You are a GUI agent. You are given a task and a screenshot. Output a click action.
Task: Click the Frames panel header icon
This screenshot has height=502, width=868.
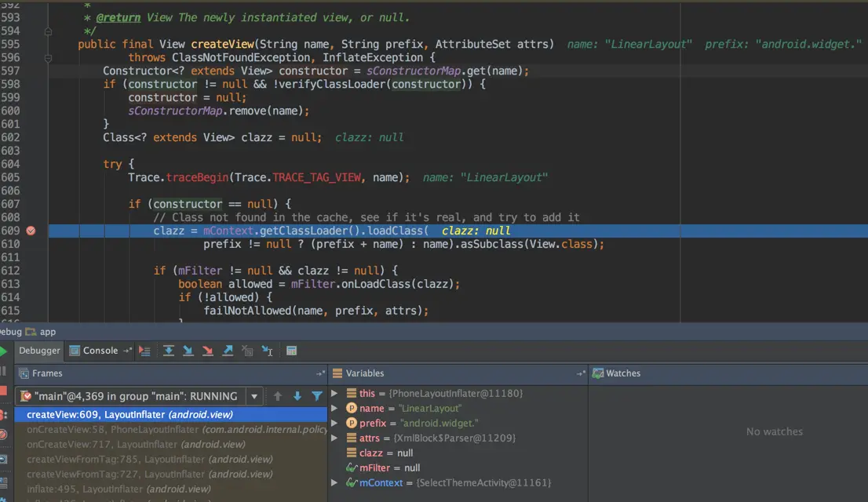pos(24,373)
